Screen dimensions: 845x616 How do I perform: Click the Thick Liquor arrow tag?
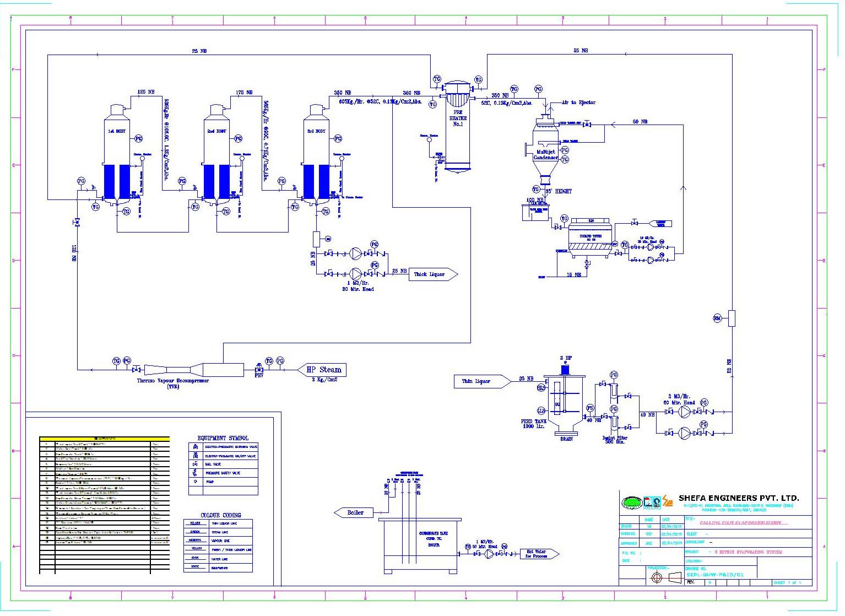pos(434,274)
